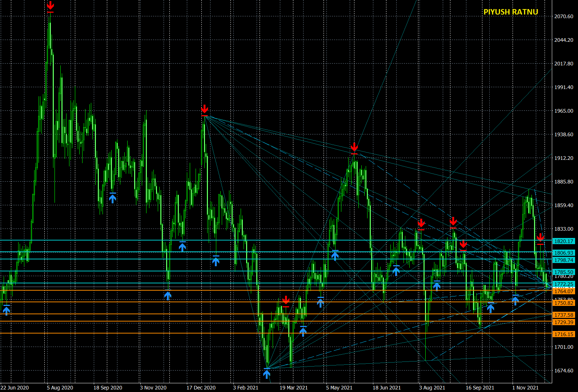
Task: Click the orange 1750.82 support level label
Action: [563, 303]
